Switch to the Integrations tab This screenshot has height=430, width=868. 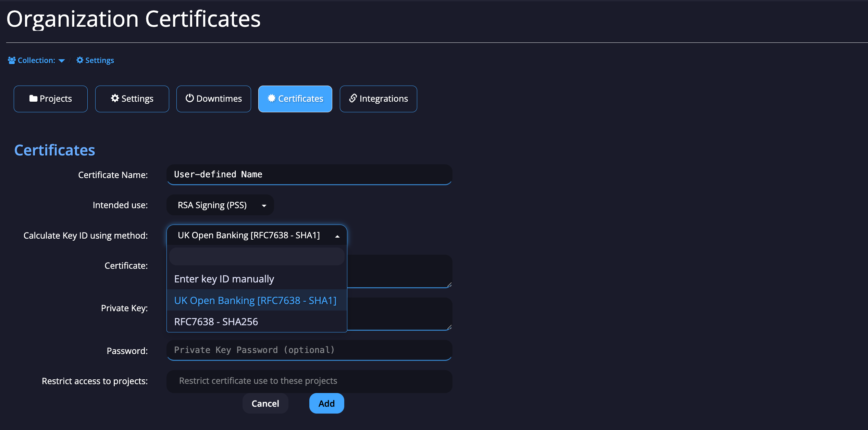pyautogui.click(x=378, y=99)
